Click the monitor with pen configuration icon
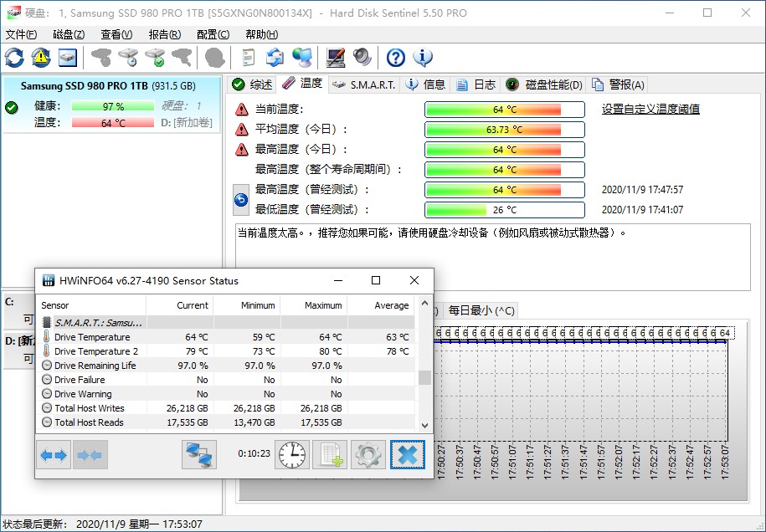This screenshot has width=766, height=532. [336, 58]
